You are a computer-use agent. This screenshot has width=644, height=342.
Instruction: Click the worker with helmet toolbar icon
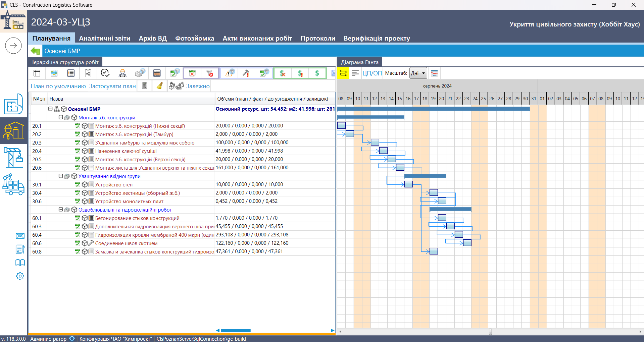[122, 73]
